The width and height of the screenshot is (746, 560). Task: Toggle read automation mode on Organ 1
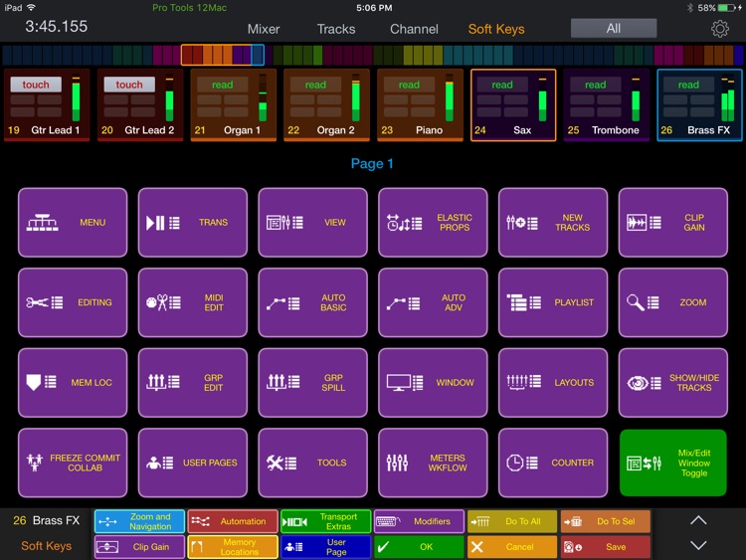pos(222,85)
